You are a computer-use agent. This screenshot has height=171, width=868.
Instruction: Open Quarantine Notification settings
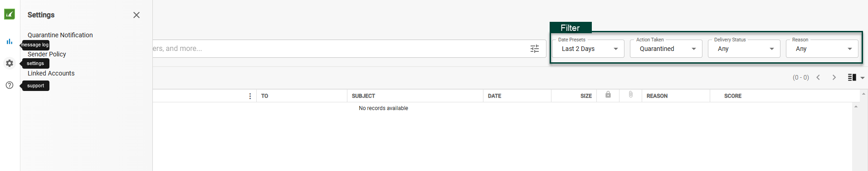[60, 35]
